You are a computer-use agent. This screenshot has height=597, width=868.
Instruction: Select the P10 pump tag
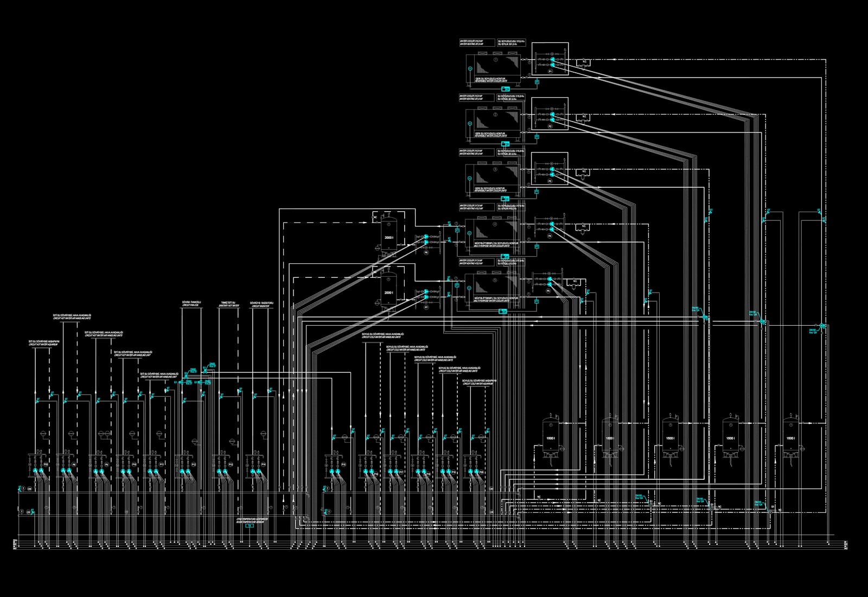coord(134,465)
